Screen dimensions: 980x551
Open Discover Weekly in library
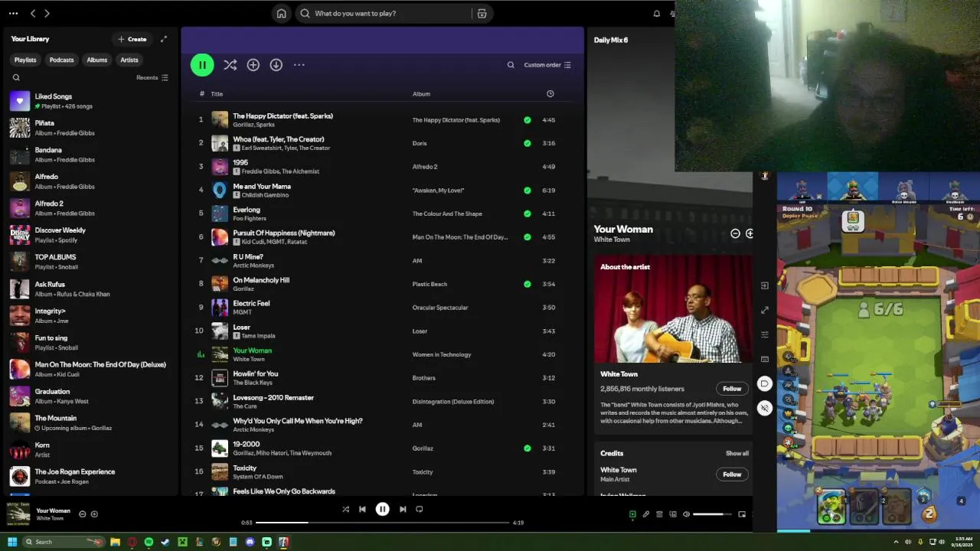(90, 235)
